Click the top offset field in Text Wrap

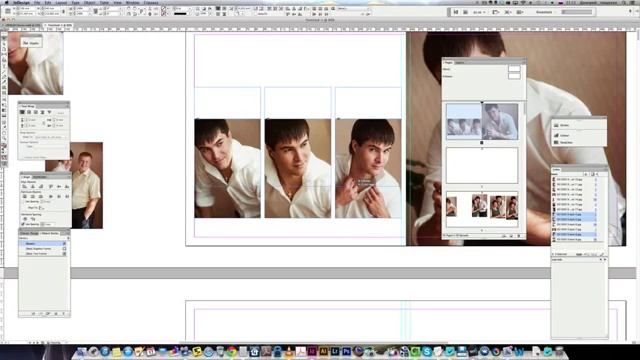point(33,120)
